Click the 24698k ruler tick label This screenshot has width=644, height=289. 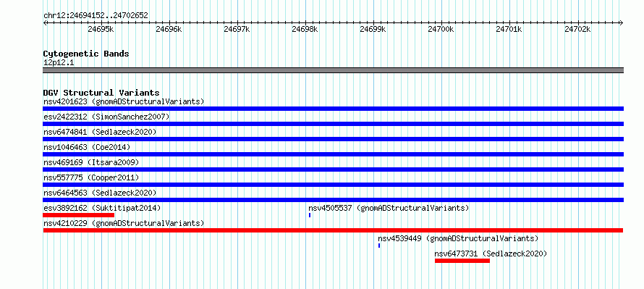click(x=305, y=30)
